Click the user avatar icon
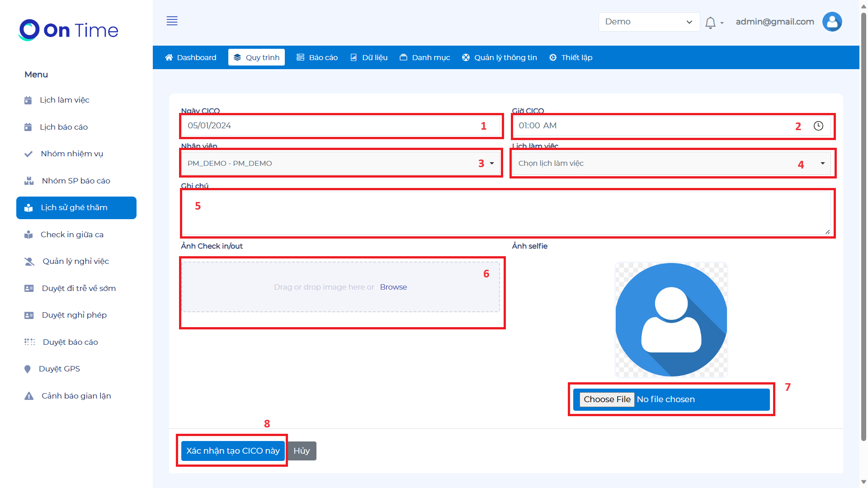 click(832, 22)
